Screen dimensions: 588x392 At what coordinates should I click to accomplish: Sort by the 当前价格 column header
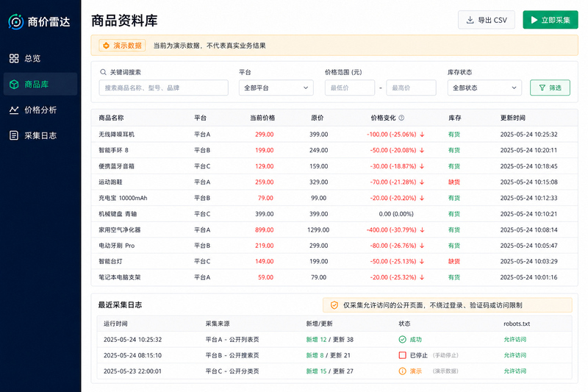[262, 118]
